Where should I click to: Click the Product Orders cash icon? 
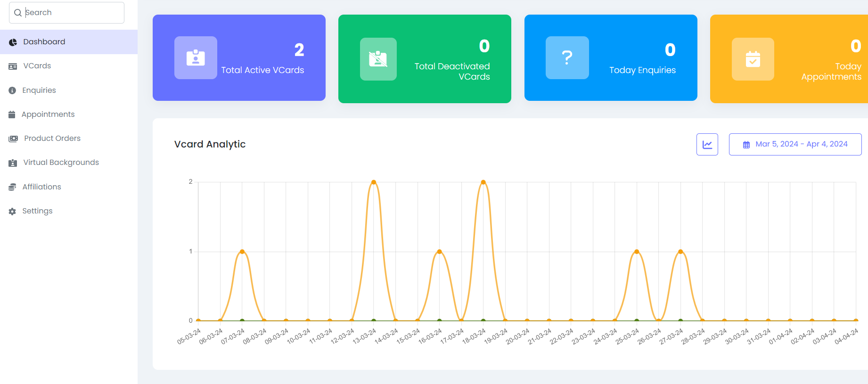click(x=13, y=139)
